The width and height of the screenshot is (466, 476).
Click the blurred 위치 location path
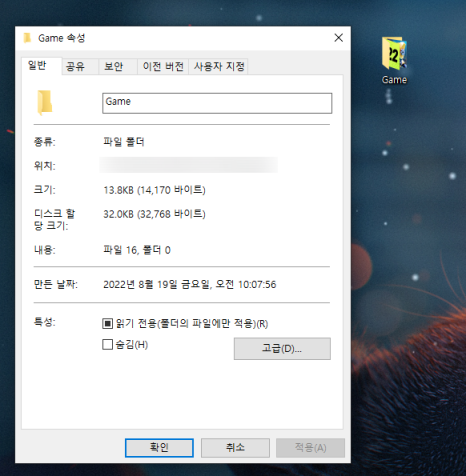(x=189, y=165)
